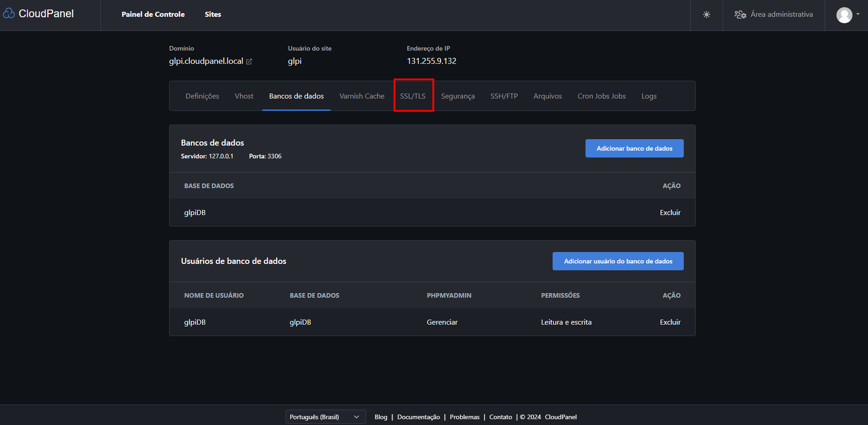
Task: Open Sites in the top navigation
Action: click(x=213, y=15)
